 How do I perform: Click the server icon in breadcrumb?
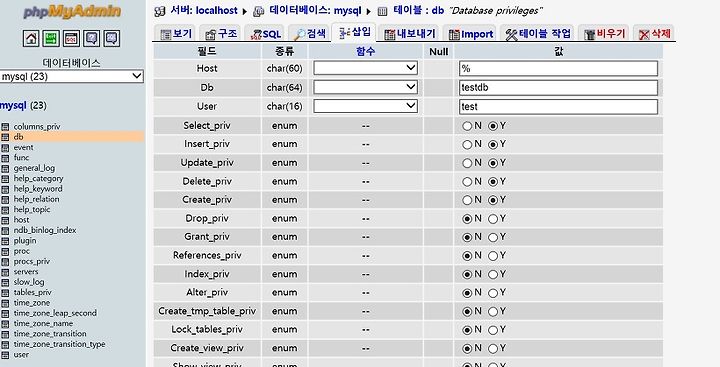160,11
